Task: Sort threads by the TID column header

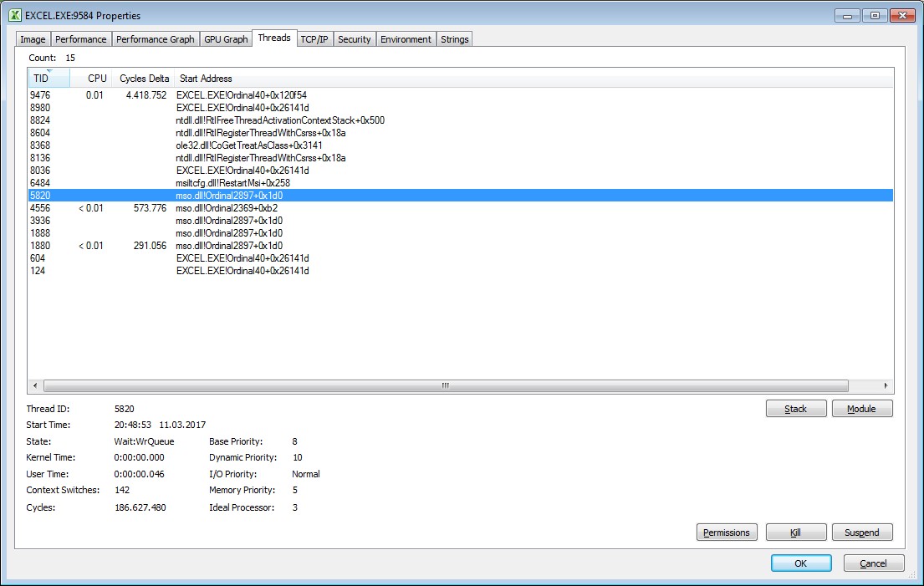Action: (x=48, y=79)
